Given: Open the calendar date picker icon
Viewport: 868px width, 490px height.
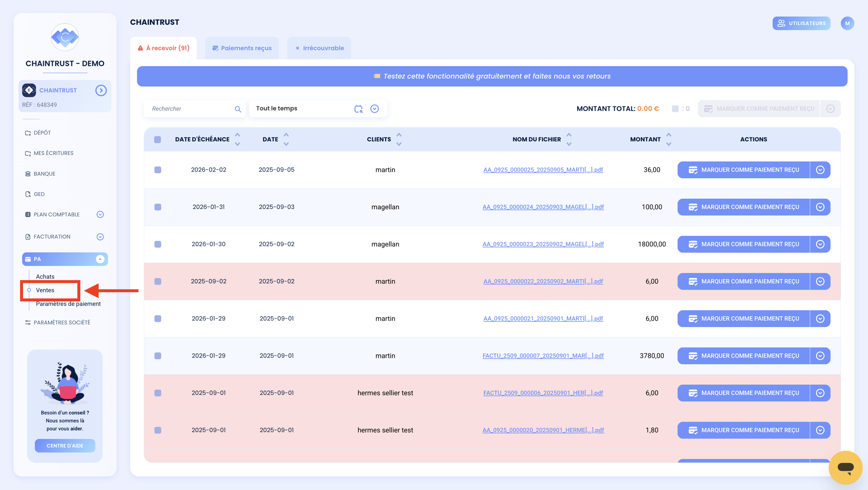Looking at the screenshot, I should click(x=358, y=109).
